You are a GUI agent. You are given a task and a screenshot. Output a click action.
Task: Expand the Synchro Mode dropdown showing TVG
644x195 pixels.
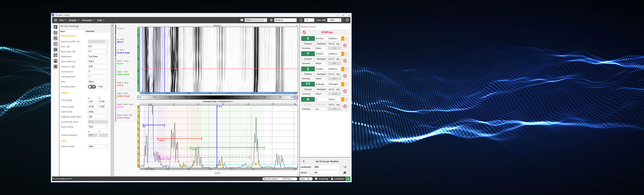click(x=98, y=127)
